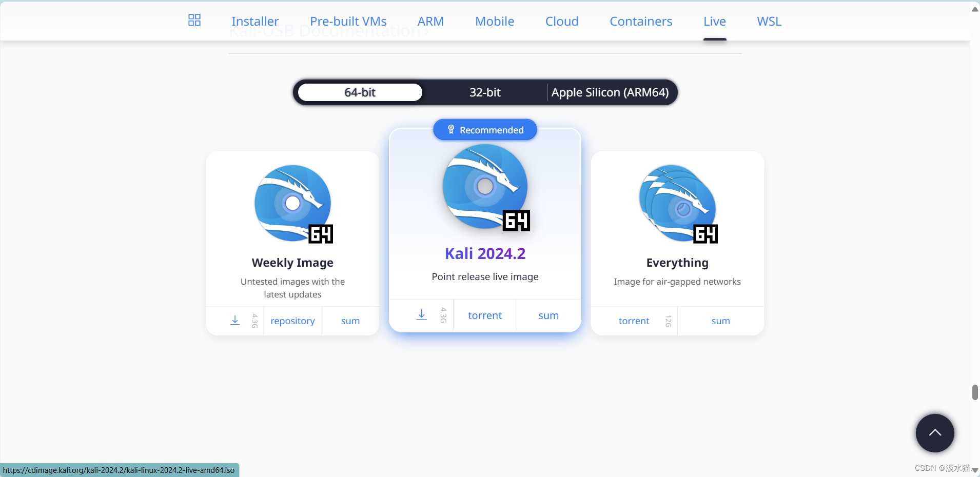Image resolution: width=980 pixels, height=477 pixels.
Task: Open the Weekly Image repository link
Action: coord(292,321)
